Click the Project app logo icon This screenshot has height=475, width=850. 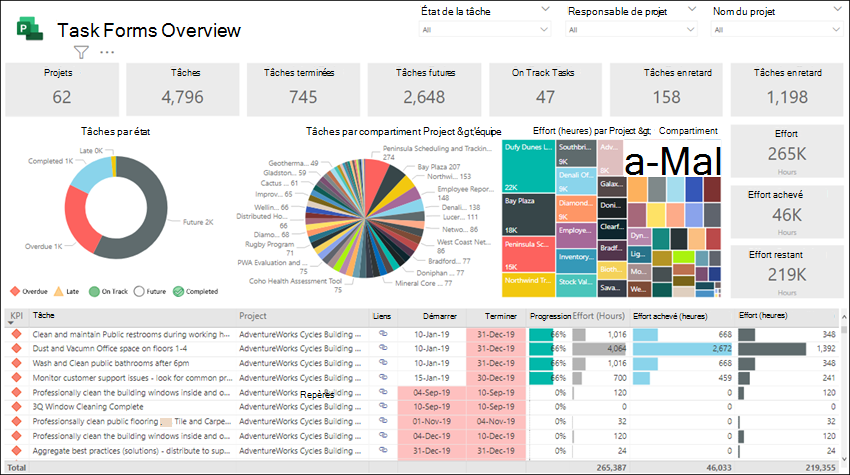(30, 28)
